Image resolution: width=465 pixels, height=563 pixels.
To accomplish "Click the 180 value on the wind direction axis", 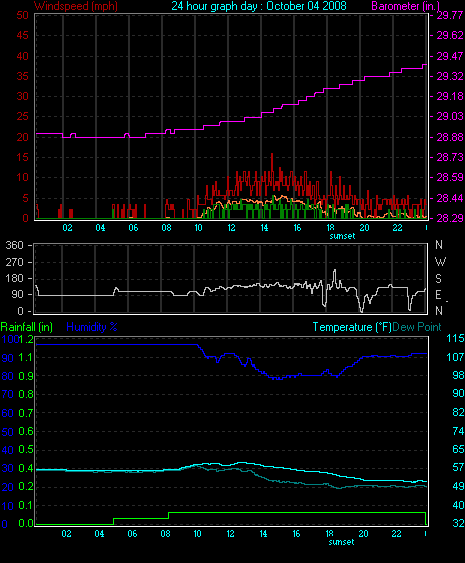I will [14, 278].
